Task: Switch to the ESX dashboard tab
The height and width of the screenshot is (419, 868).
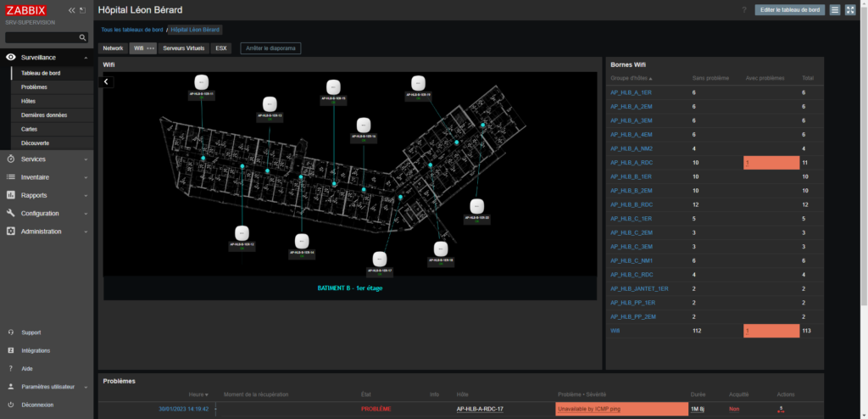Action: [221, 48]
